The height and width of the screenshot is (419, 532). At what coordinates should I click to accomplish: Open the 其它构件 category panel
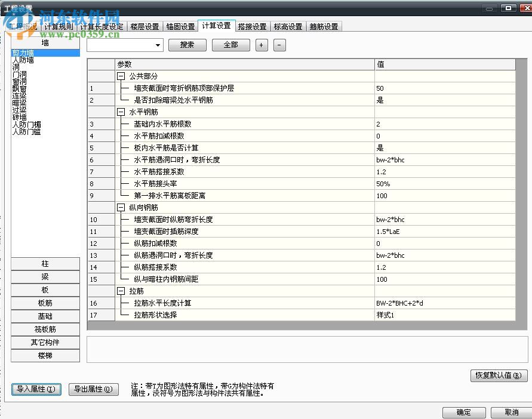[45, 342]
